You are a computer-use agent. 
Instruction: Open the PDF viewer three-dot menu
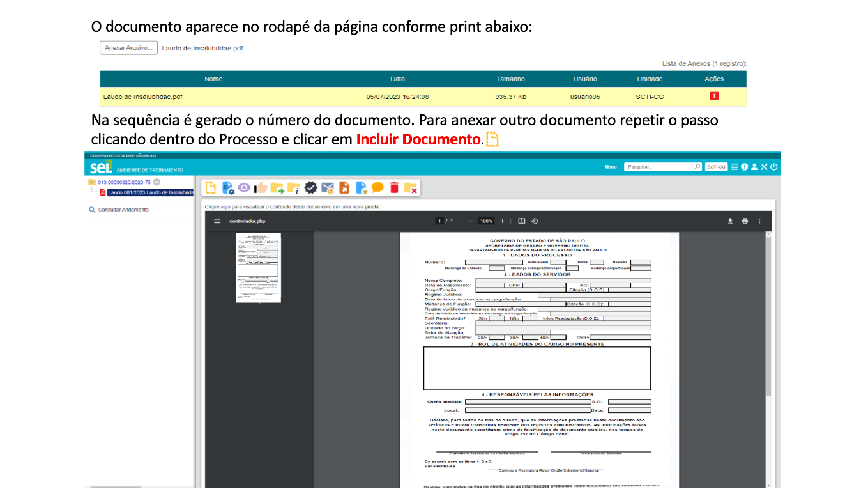759,221
